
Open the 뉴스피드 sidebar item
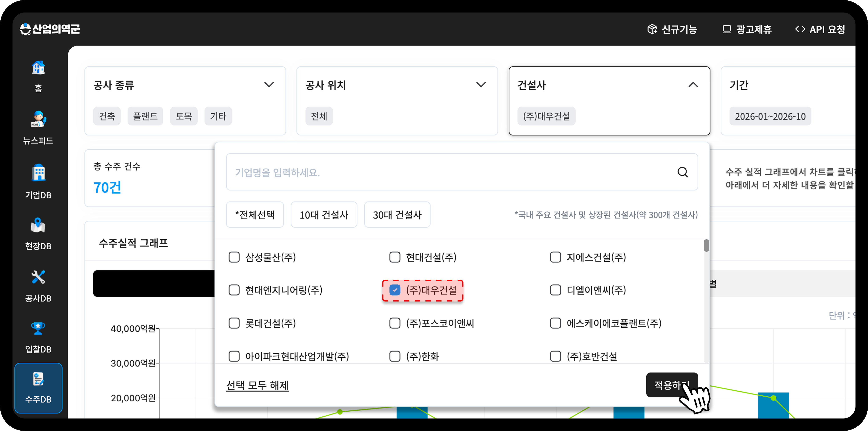pos(38,128)
